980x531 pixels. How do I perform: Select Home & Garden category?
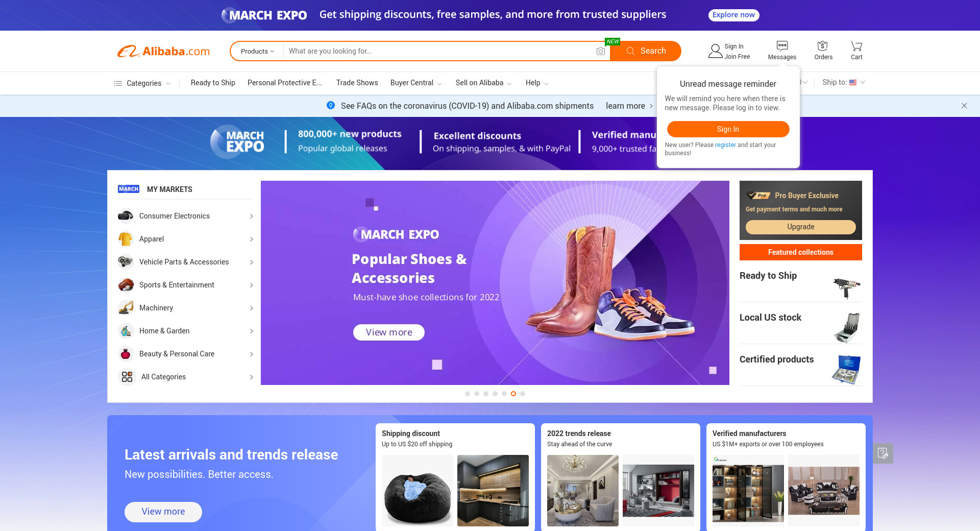tap(164, 331)
